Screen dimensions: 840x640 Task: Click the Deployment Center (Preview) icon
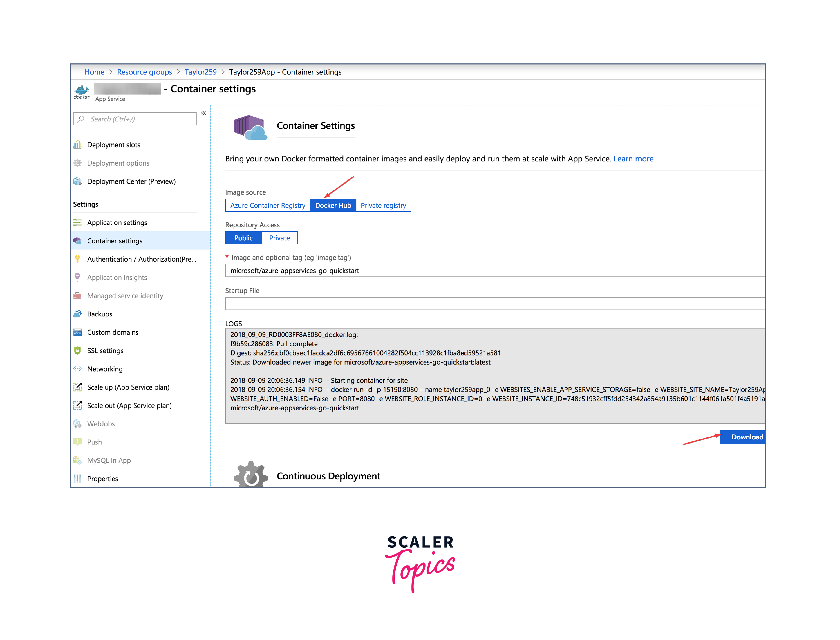coord(77,181)
